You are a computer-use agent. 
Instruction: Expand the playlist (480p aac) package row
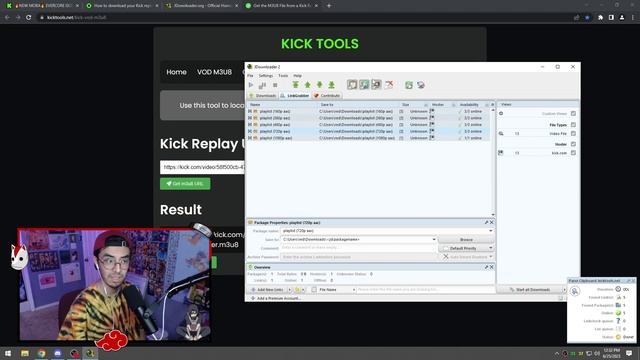(250, 124)
